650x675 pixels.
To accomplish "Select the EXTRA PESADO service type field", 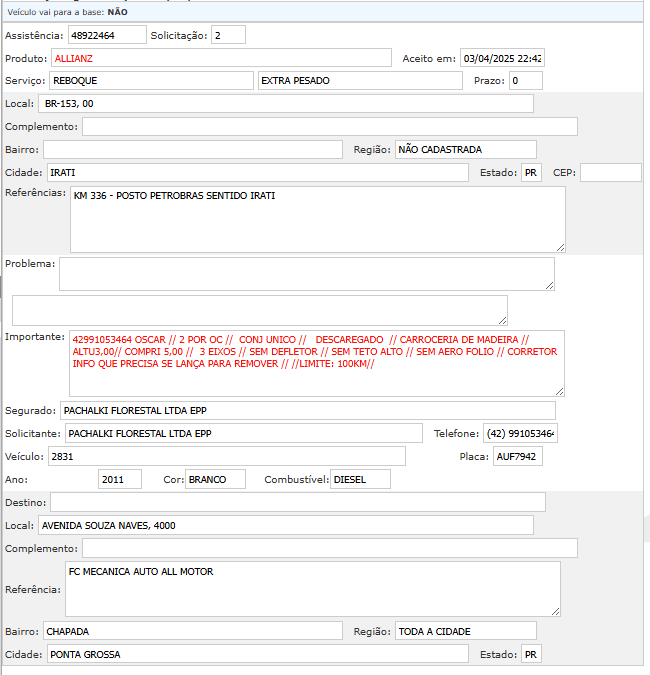I will pyautogui.click(x=360, y=81).
